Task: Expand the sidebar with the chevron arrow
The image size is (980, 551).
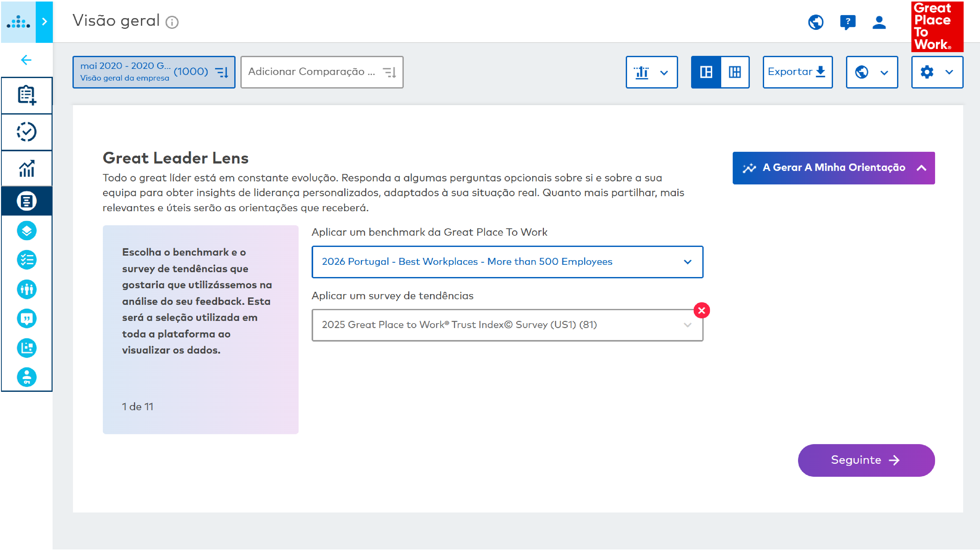Action: point(44,22)
